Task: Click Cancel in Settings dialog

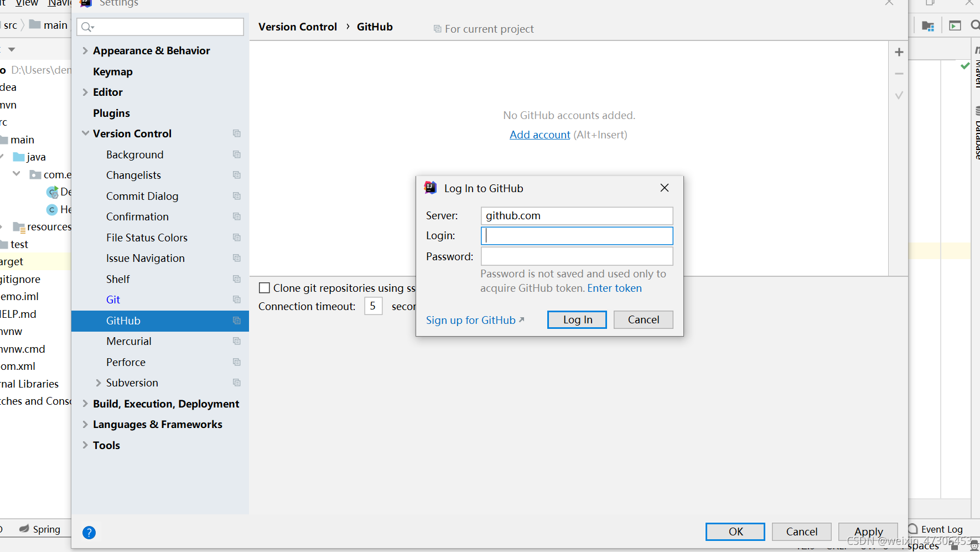Action: 801,532
